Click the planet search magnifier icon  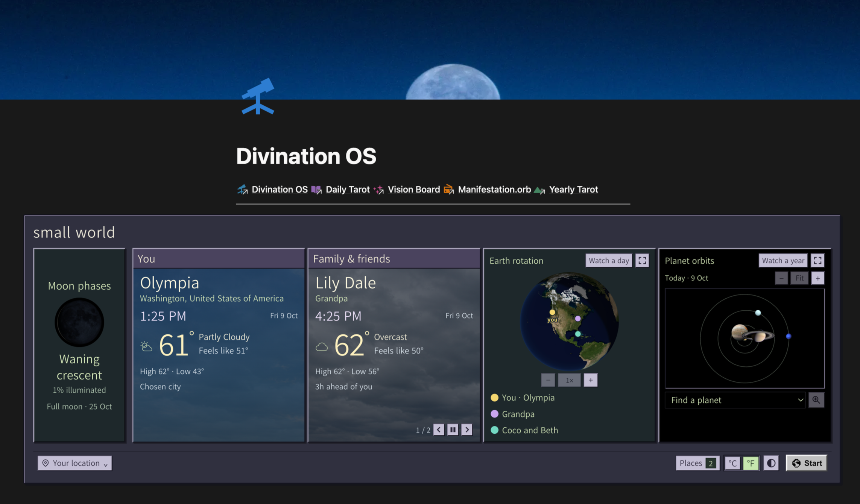(x=816, y=400)
